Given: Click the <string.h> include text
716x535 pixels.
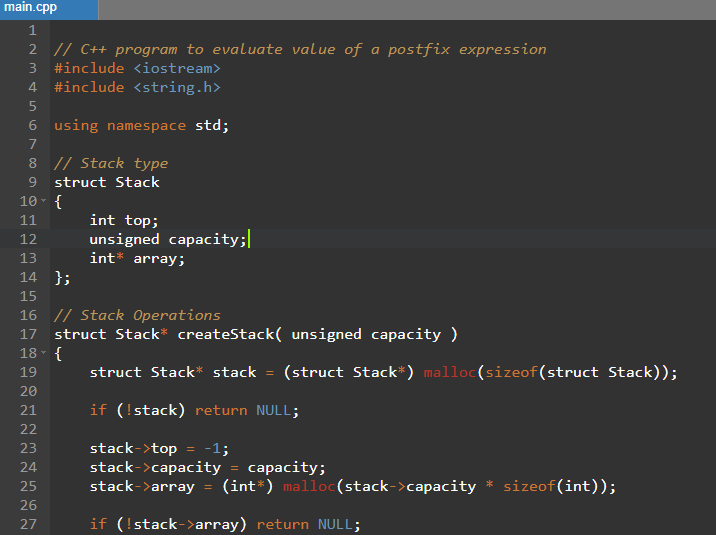Looking at the screenshot, I should pos(176,87).
